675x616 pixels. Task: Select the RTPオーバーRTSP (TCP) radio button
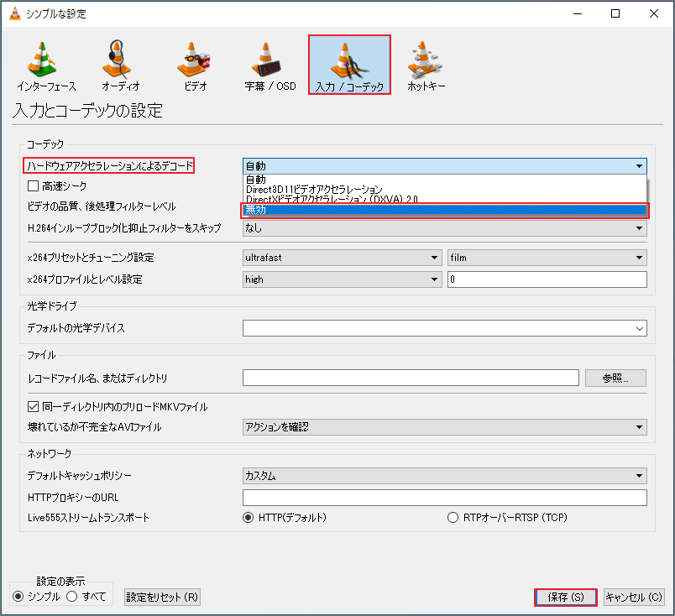click(452, 518)
